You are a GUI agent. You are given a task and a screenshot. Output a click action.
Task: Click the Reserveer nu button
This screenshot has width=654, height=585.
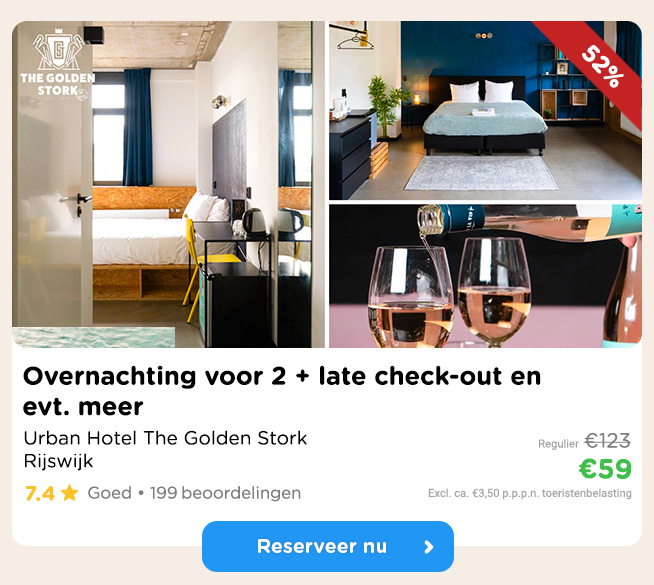pyautogui.click(x=328, y=546)
